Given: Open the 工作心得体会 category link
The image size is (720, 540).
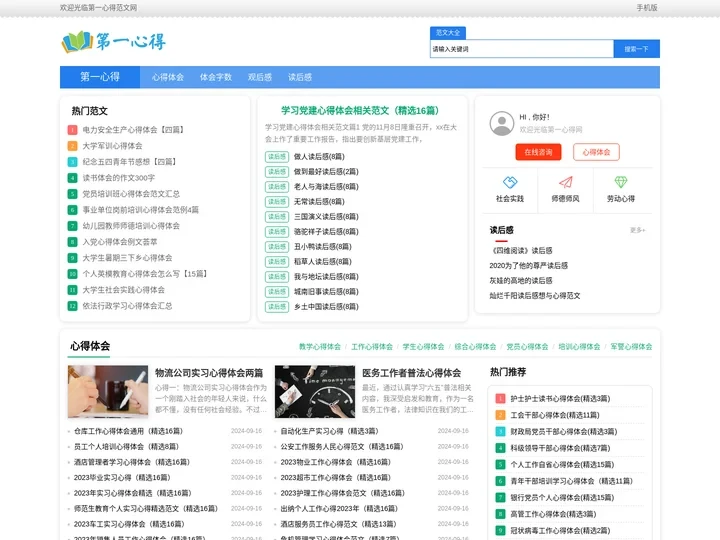Looking at the screenshot, I should [x=372, y=347].
